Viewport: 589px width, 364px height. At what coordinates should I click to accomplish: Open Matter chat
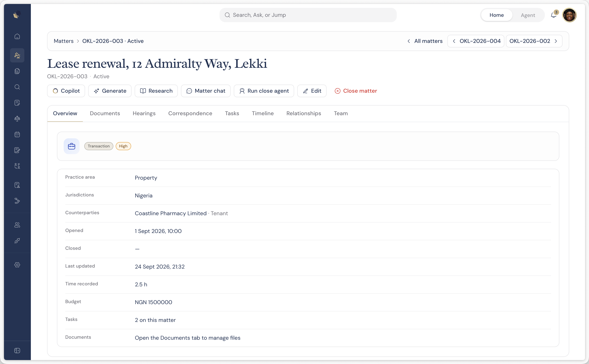[x=206, y=91]
